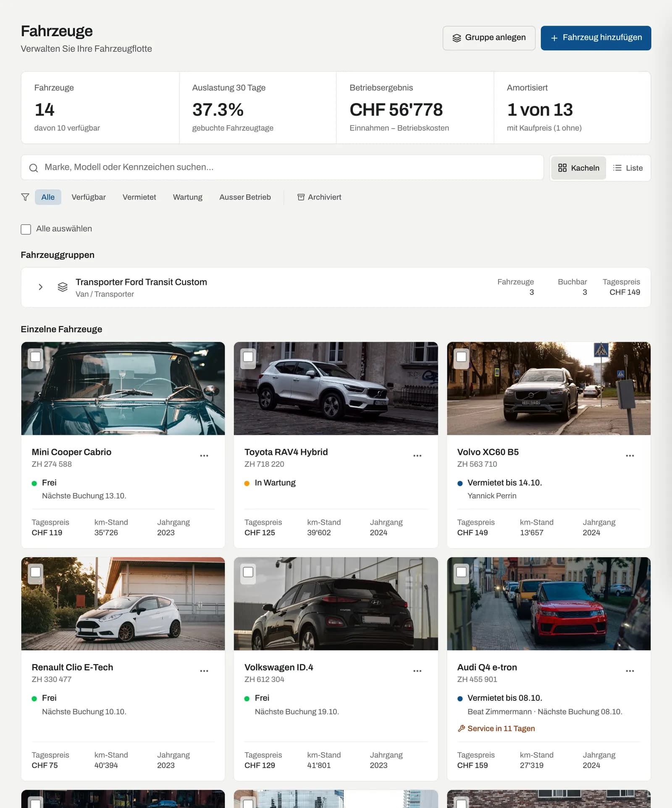The height and width of the screenshot is (808, 672).
Task: Open the Audi Q4 e-tron photo
Action: [549, 604]
